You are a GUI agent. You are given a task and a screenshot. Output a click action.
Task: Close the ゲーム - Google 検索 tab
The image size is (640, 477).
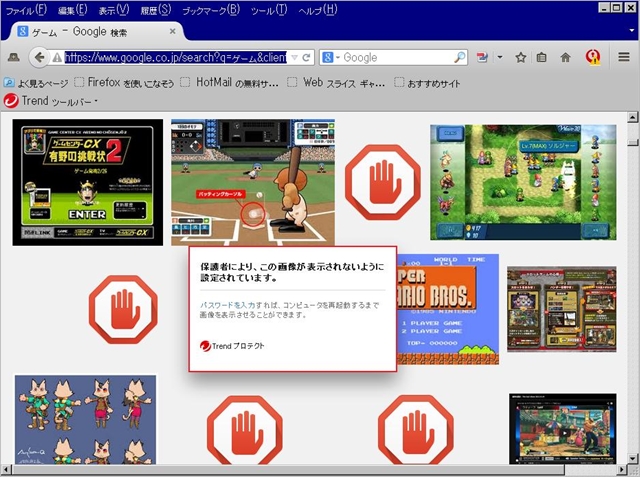pos(173,31)
